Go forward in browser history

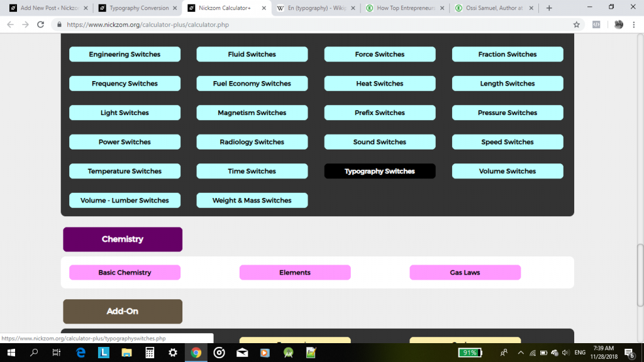pos(25,25)
